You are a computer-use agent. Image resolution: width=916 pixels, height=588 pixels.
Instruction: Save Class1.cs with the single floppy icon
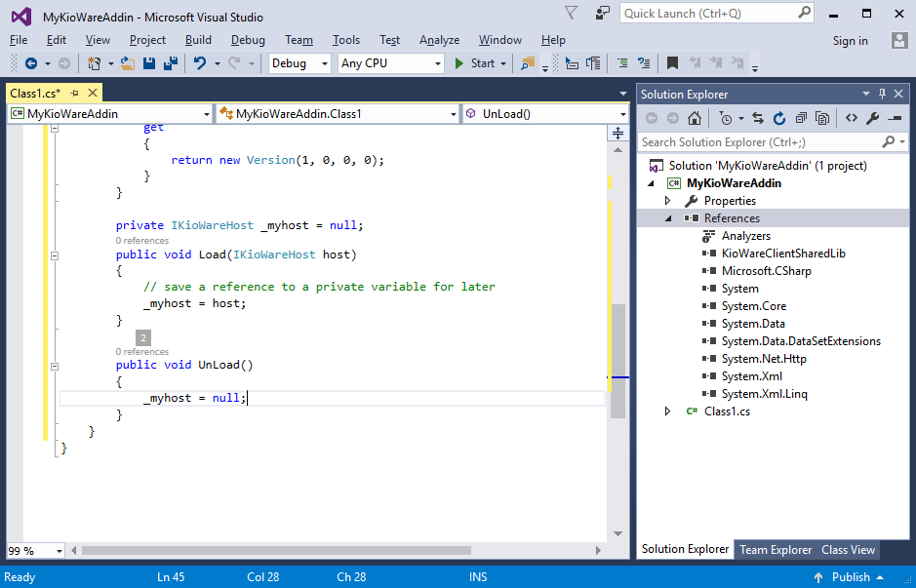149,63
